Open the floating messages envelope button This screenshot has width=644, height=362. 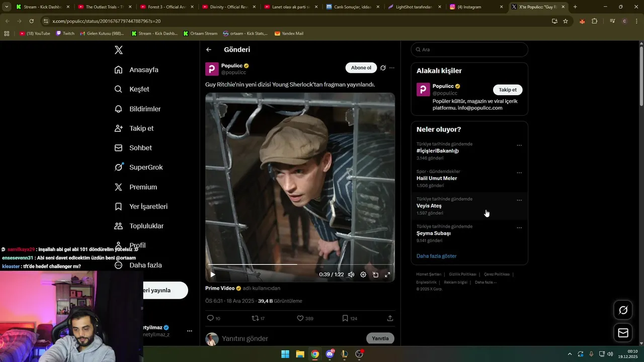623,333
